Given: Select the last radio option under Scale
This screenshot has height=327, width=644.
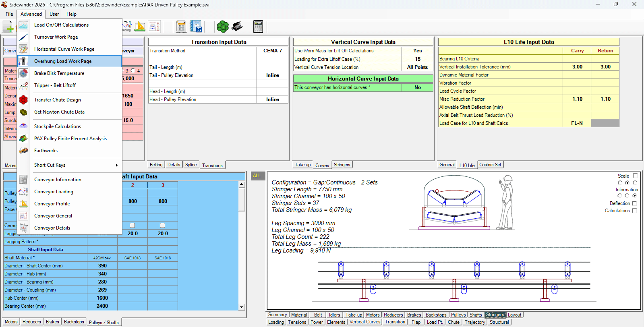Looking at the screenshot, I should [x=635, y=183].
